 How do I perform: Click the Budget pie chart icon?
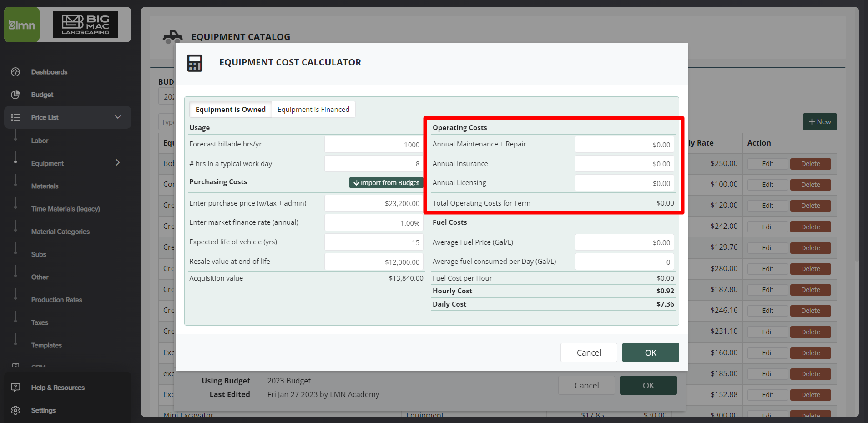pyautogui.click(x=15, y=95)
